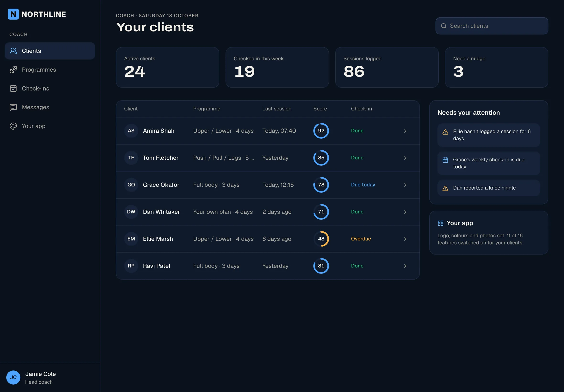The width and height of the screenshot is (564, 392).
Task: Open the Messages section
Action: pos(50,107)
